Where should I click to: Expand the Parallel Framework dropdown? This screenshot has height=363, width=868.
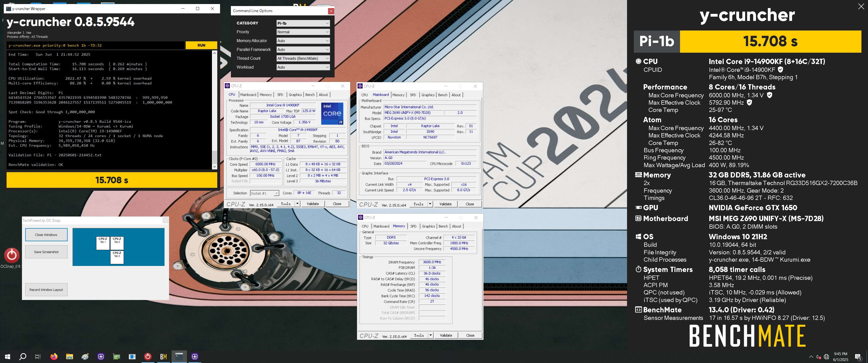click(303, 49)
